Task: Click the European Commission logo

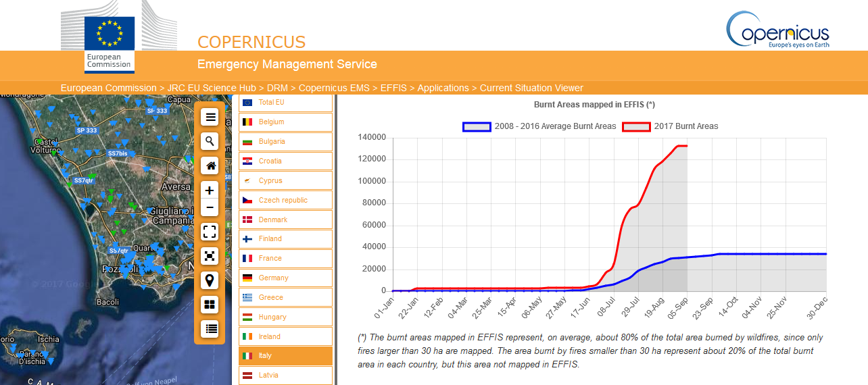Action: (110, 44)
